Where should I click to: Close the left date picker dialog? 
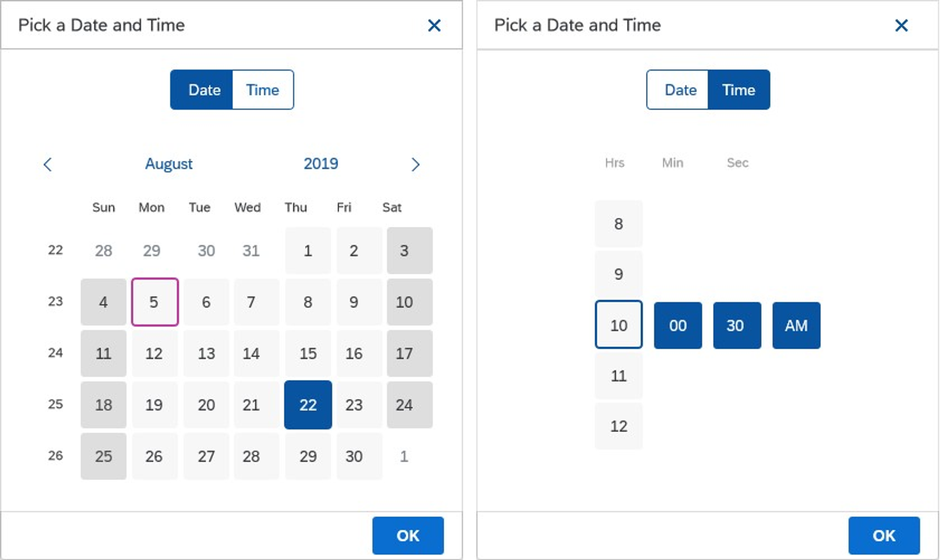pos(434,25)
